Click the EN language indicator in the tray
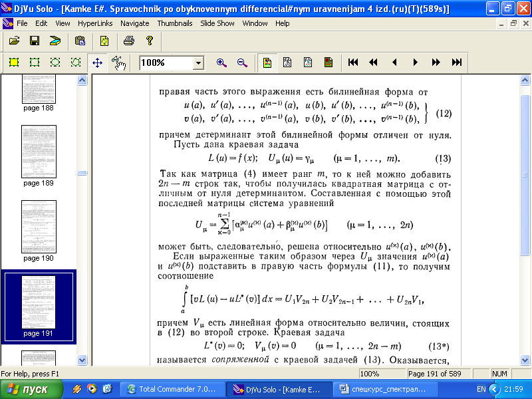Screen dimensions: 532x399 pyautogui.click(x=481, y=389)
